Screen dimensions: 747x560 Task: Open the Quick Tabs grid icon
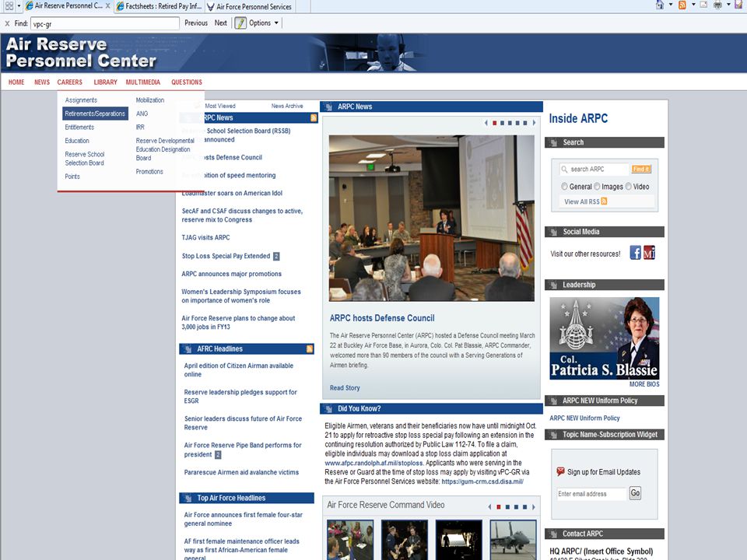pyautogui.click(x=9, y=5)
